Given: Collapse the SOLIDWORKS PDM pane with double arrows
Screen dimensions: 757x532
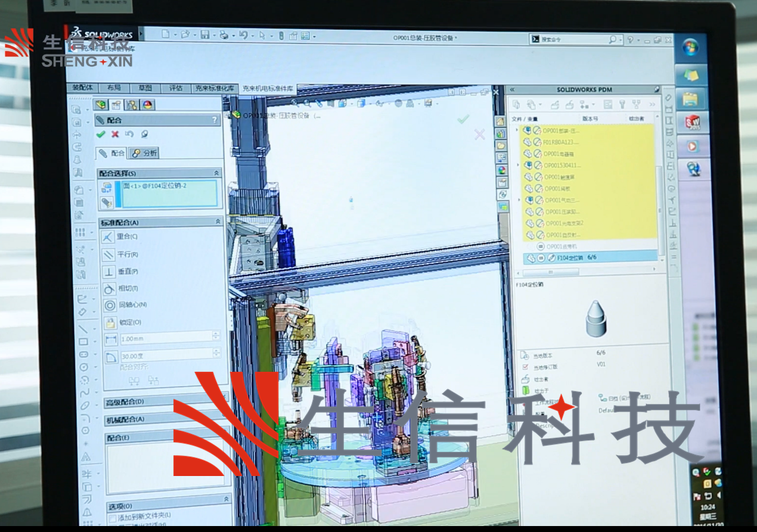Looking at the screenshot, I should pyautogui.click(x=511, y=90).
